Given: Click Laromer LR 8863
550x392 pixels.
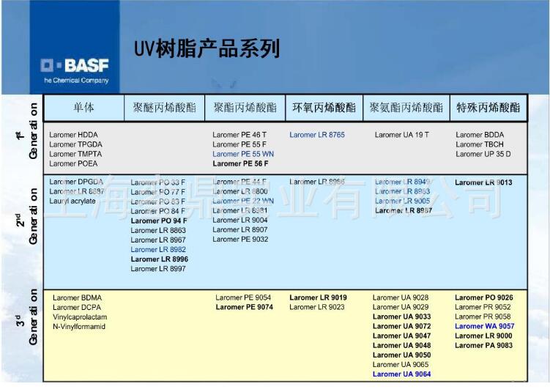Looking at the screenshot, I should click(x=158, y=231).
